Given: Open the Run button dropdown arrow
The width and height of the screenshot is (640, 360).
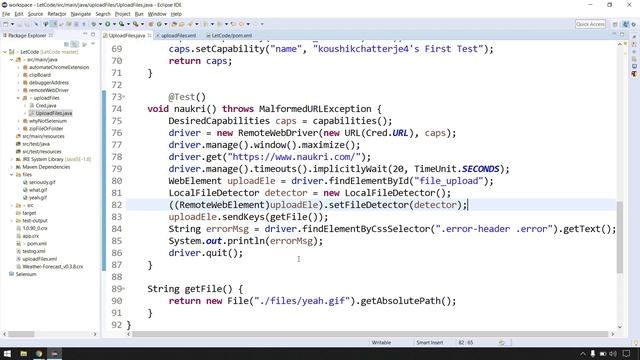Looking at the screenshot, I should tap(114, 24).
